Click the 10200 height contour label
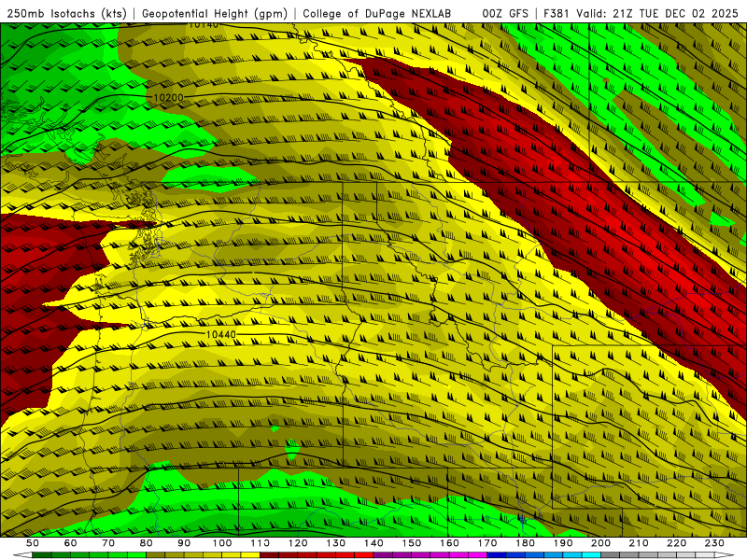Viewport: 747px width, 560px height. point(168,98)
